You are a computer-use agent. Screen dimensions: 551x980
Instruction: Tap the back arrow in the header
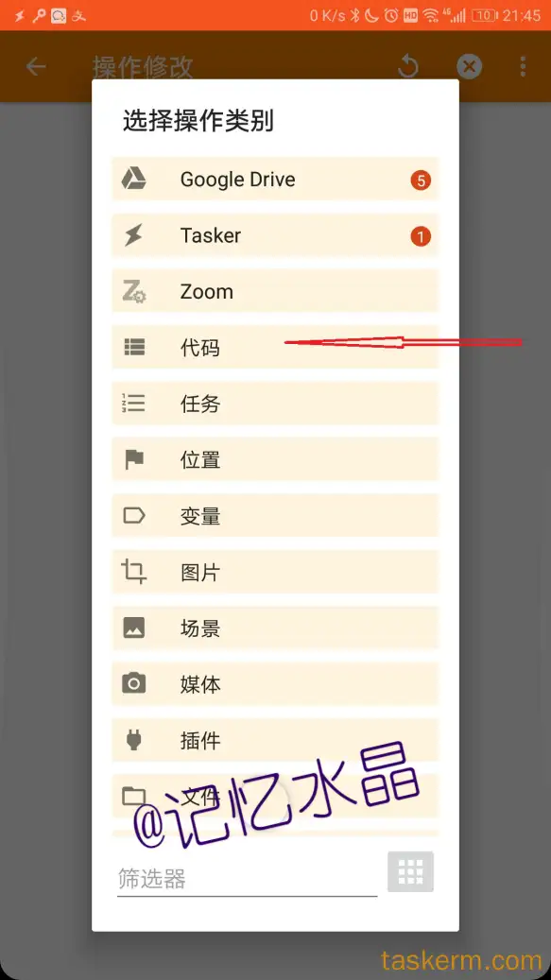(36, 66)
